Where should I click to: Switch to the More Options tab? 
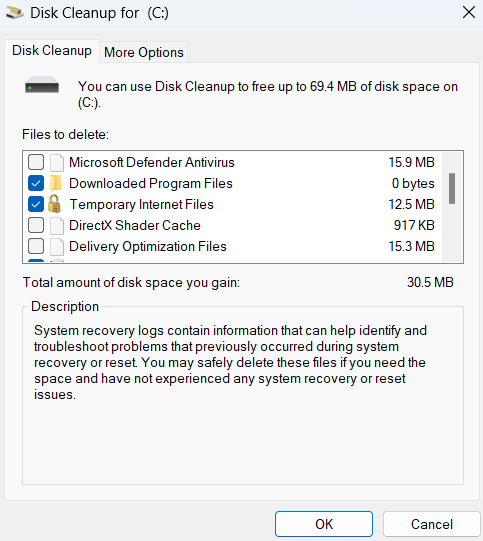coord(144,52)
